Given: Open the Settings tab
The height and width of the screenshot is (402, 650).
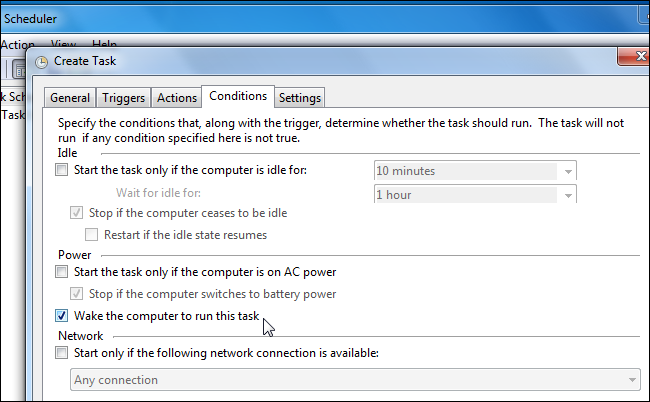Looking at the screenshot, I should (x=300, y=98).
